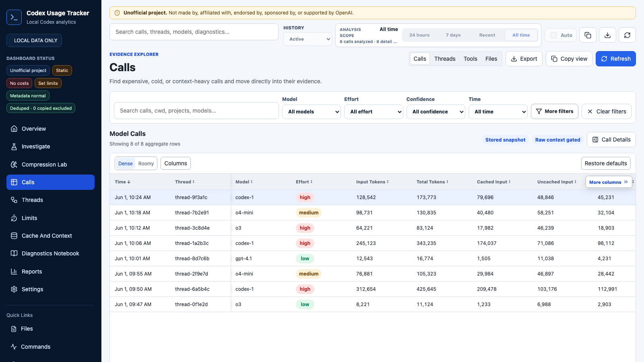Open the Time filter dropdown
644x362 pixels.
[498, 112]
